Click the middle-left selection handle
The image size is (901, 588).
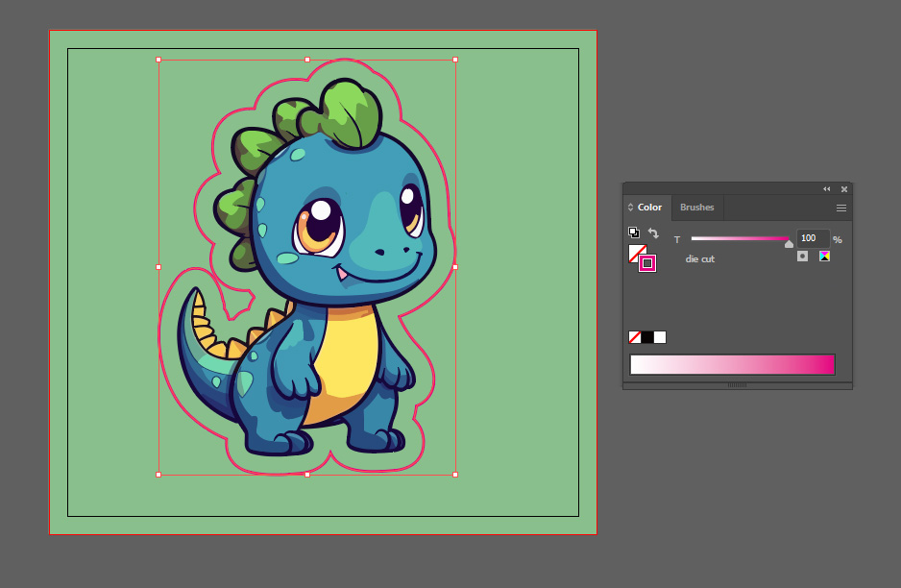pyautogui.click(x=158, y=267)
